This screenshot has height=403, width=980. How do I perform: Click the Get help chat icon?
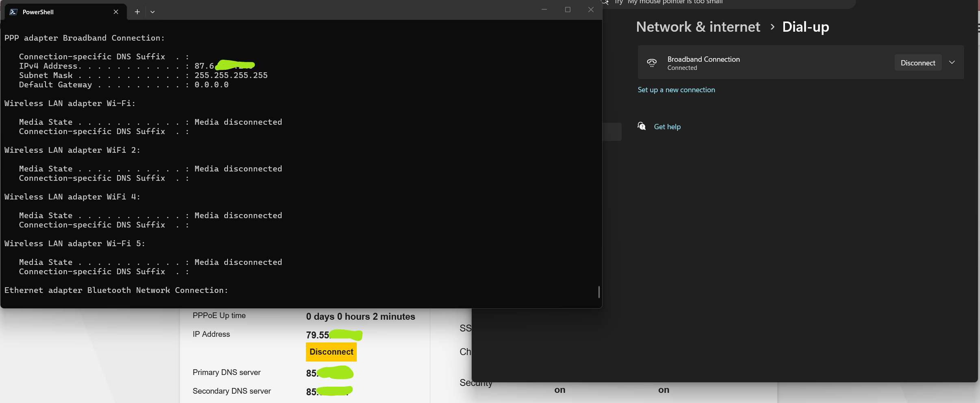point(642,126)
